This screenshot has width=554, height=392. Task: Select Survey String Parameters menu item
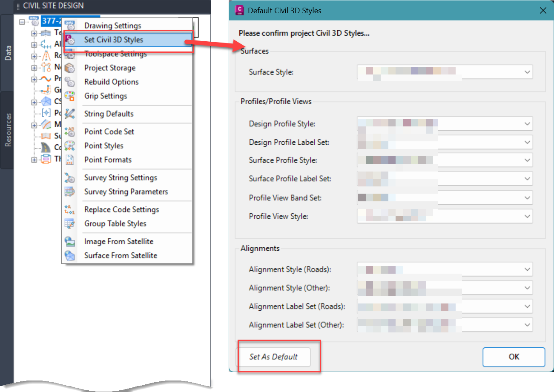pos(128,192)
